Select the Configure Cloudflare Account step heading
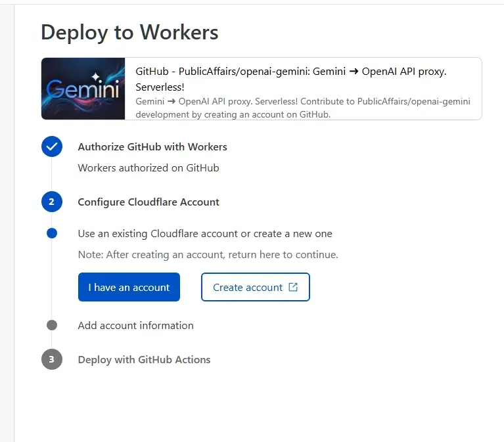This screenshot has width=504, height=442. pyautogui.click(x=149, y=202)
